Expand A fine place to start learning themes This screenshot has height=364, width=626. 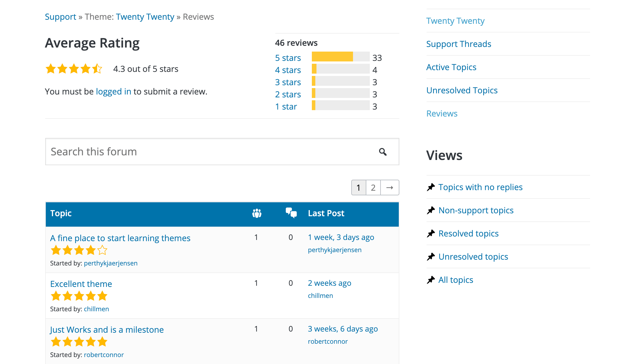(x=121, y=237)
